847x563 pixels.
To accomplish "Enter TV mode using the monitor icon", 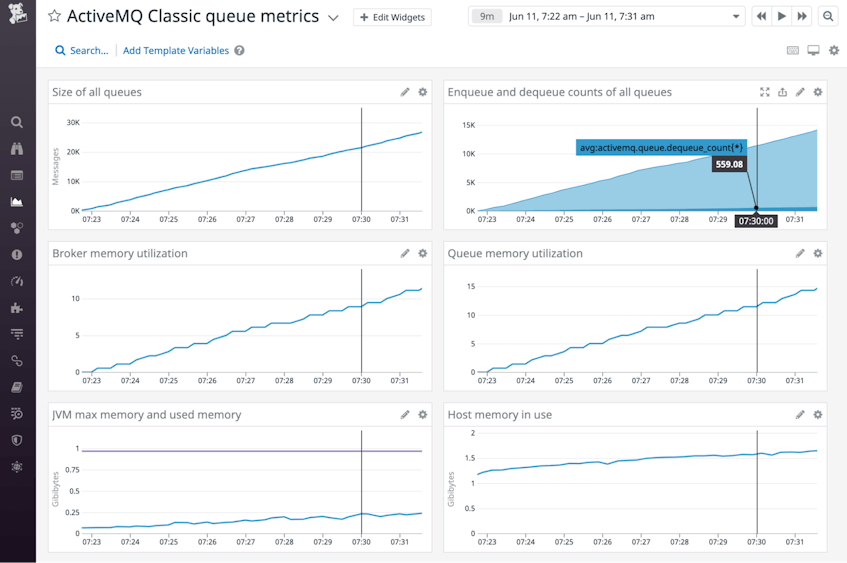I will [813, 51].
